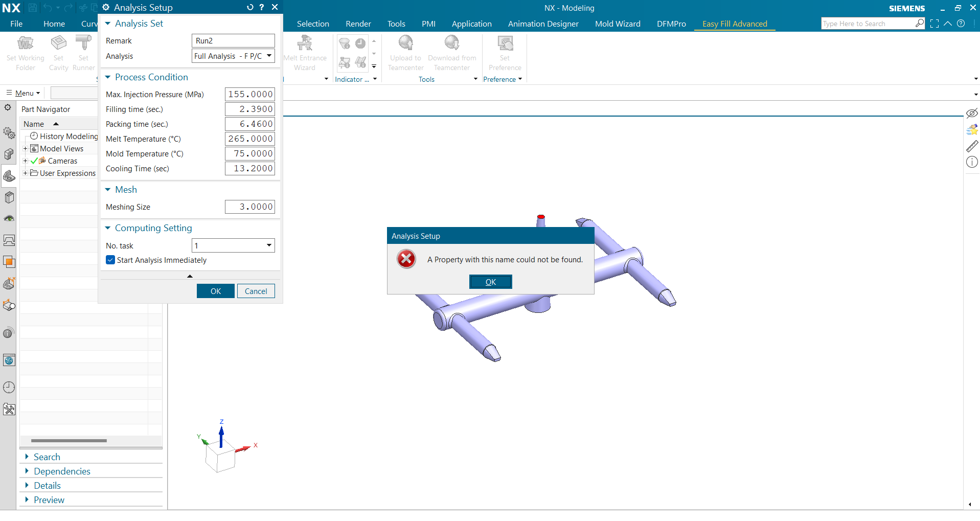Switch to the Mold Wizard tab

(x=617, y=24)
